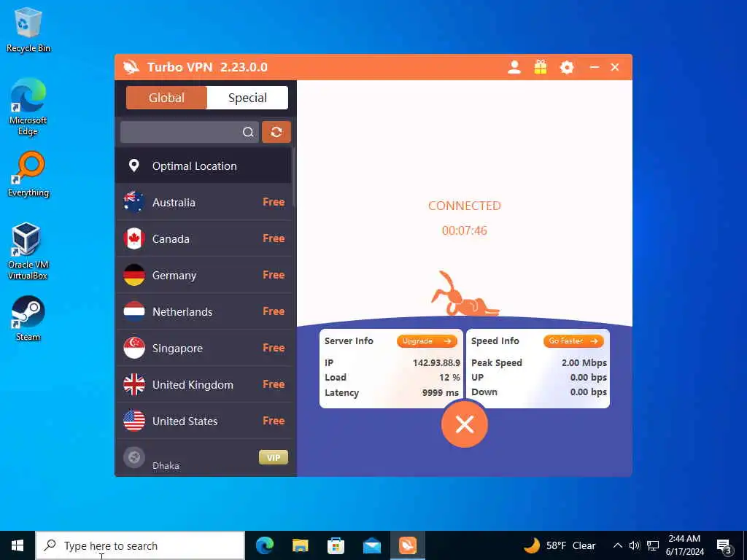Show hidden system tray icons
The image size is (747, 560).
617,545
